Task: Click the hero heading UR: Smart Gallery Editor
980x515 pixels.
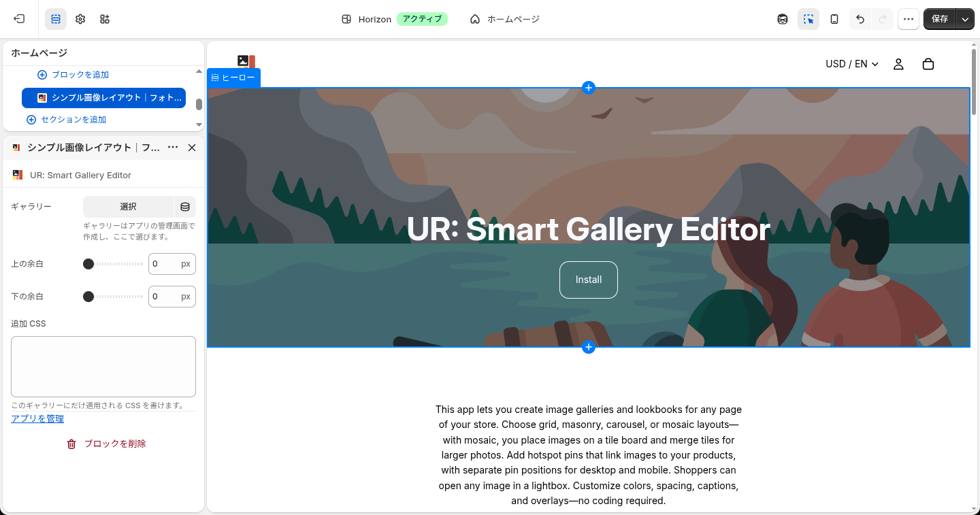Action: (589, 229)
